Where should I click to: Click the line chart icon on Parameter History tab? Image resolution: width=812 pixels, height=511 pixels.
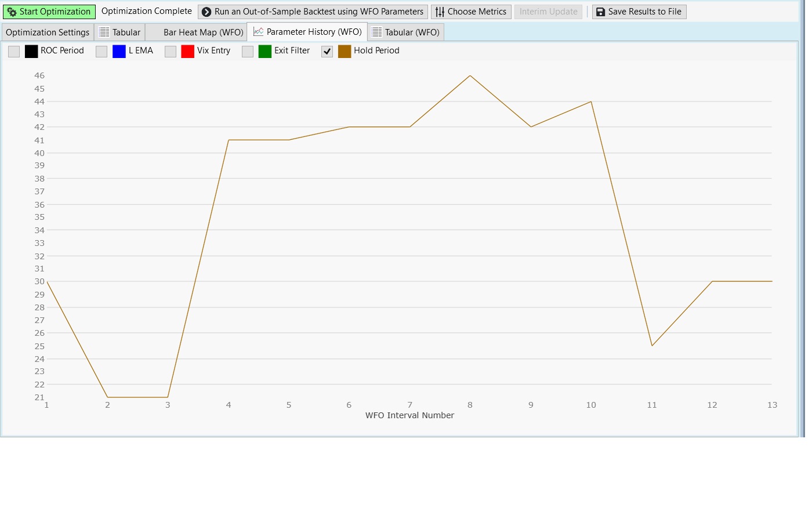pos(259,32)
